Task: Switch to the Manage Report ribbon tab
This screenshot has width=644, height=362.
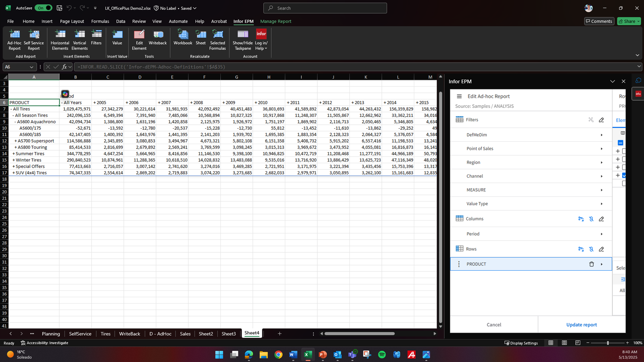Action: (x=275, y=21)
